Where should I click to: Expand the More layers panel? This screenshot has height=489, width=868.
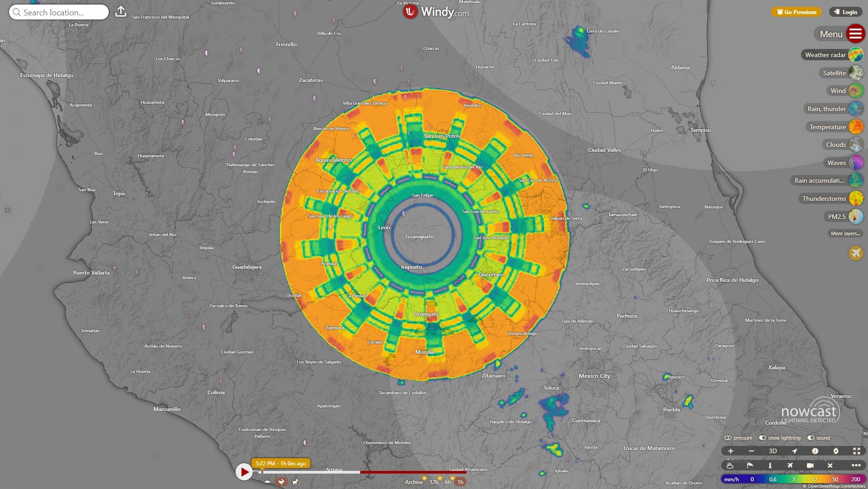click(844, 233)
